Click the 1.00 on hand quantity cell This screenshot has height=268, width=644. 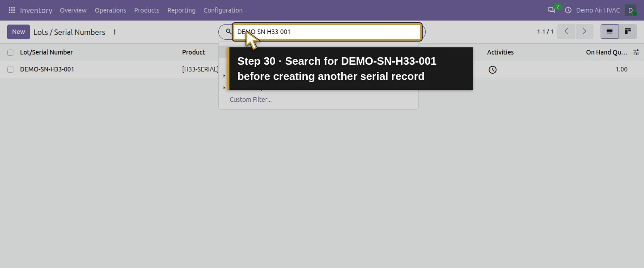point(621,69)
